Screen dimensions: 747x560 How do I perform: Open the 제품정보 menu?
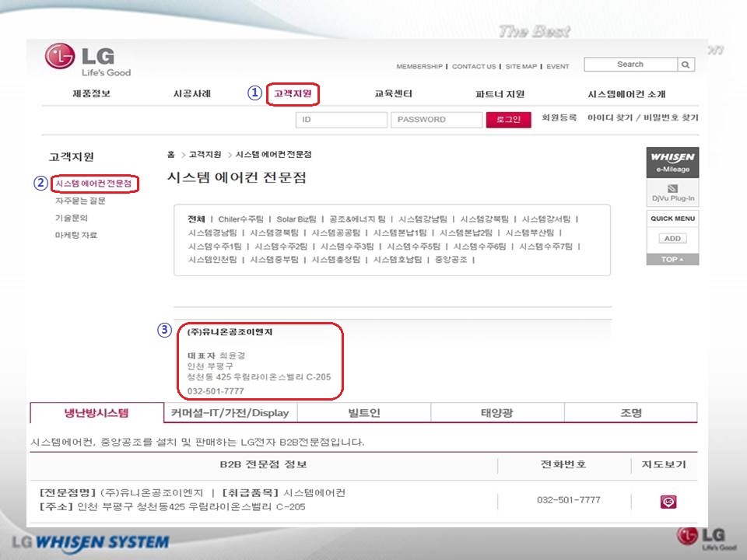92,94
